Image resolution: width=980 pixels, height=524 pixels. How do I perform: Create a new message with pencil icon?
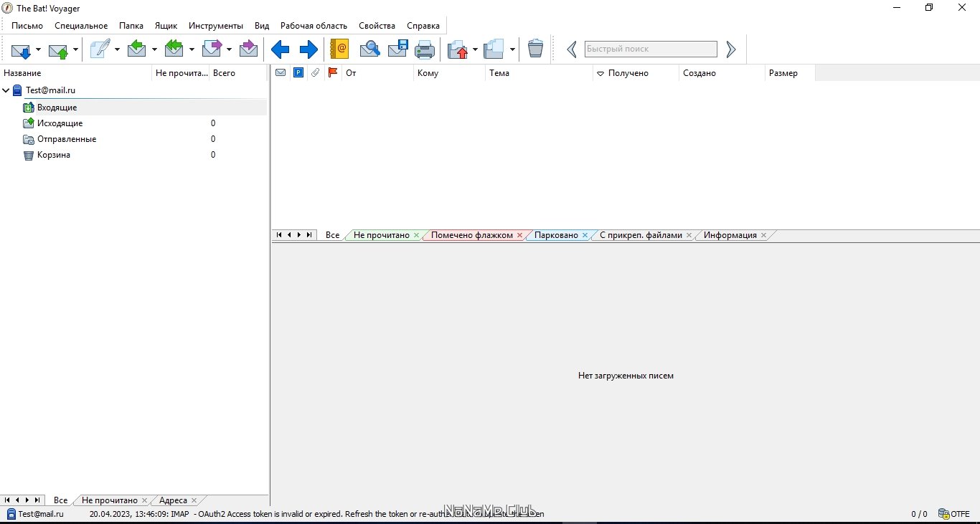pyautogui.click(x=100, y=49)
